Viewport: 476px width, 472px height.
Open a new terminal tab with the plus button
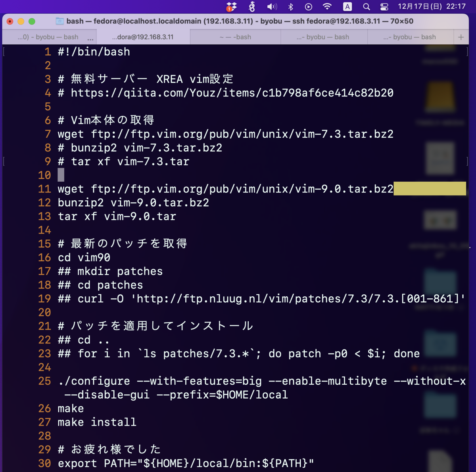point(461,36)
